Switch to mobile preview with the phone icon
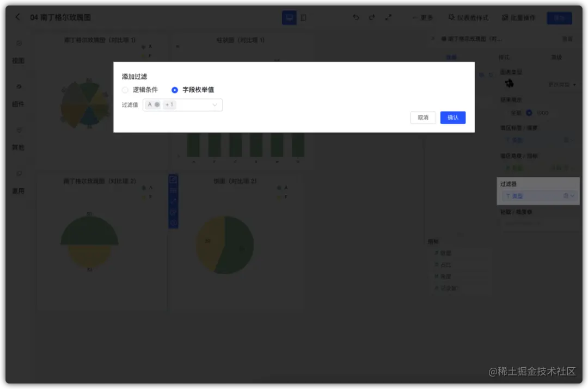 pos(303,17)
